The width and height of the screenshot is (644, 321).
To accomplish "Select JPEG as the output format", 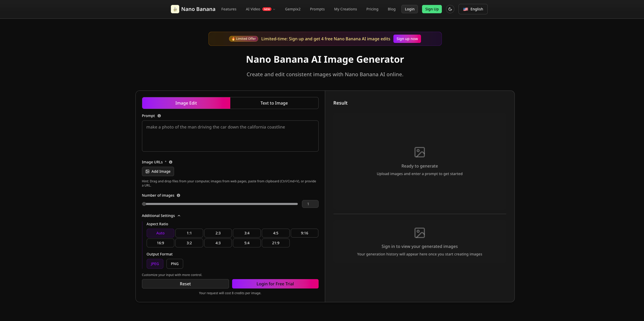I will [x=155, y=264].
